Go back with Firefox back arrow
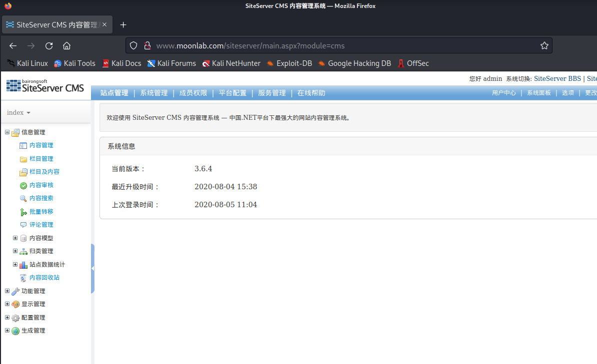597x364 pixels. pos(13,45)
